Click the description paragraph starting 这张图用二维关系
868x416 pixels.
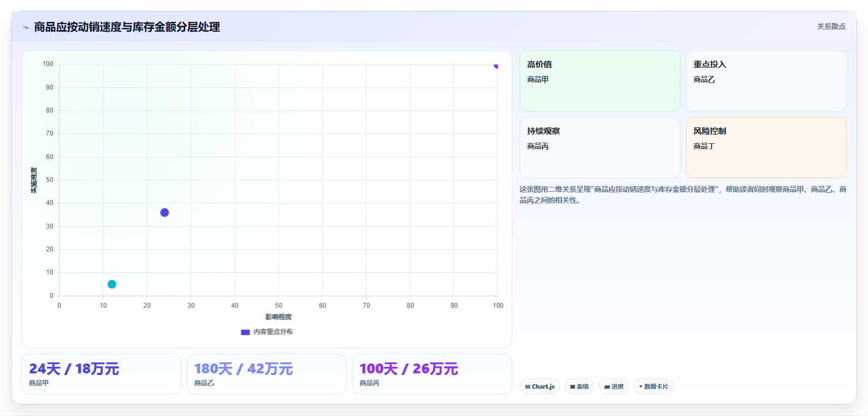pyautogui.click(x=683, y=195)
